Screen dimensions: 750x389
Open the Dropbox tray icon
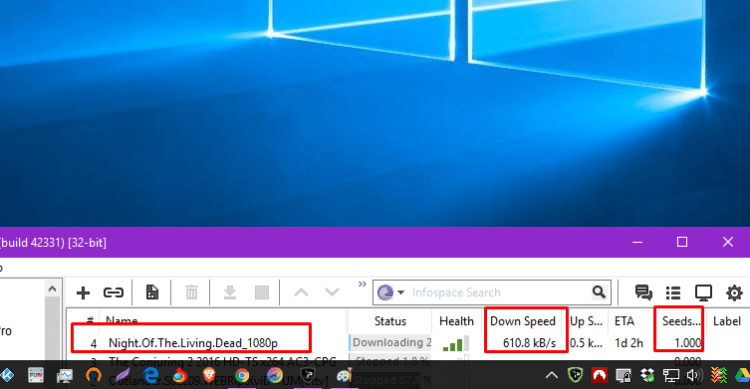pos(648,376)
